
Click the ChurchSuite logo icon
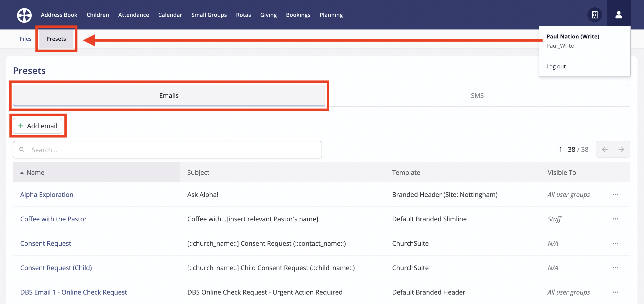pyautogui.click(x=24, y=15)
